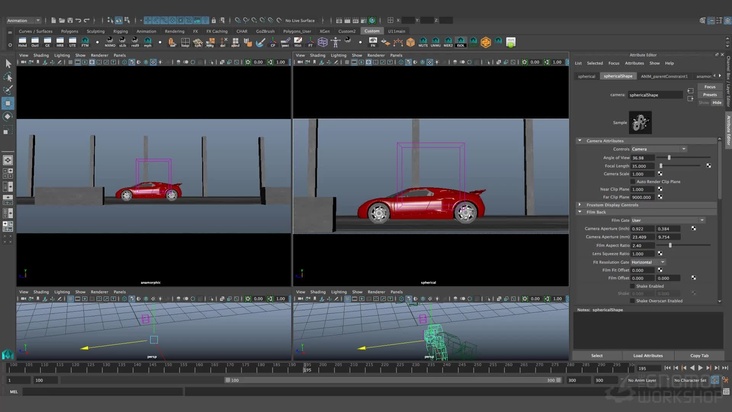The width and height of the screenshot is (732, 412).
Task: Click the Presets button
Action: (709, 95)
